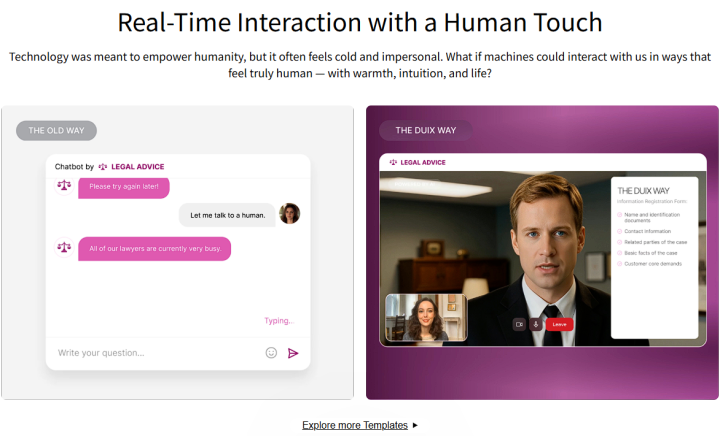Click bot avatar beside Please try again

(x=64, y=185)
